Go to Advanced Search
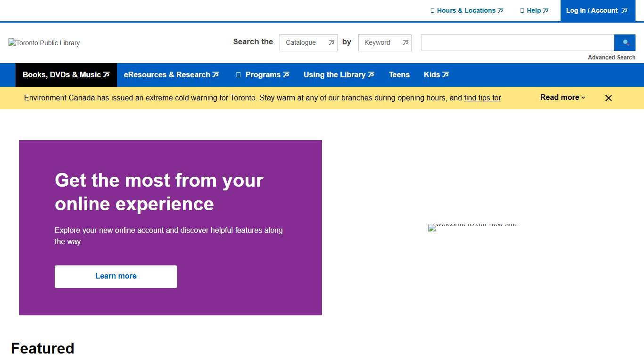 point(611,58)
